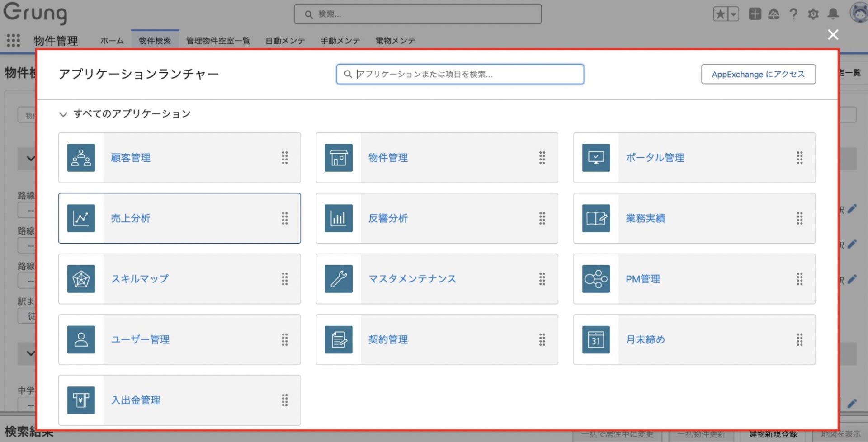Click the AppExchange にアクセス button
868x442 pixels.
coord(758,74)
